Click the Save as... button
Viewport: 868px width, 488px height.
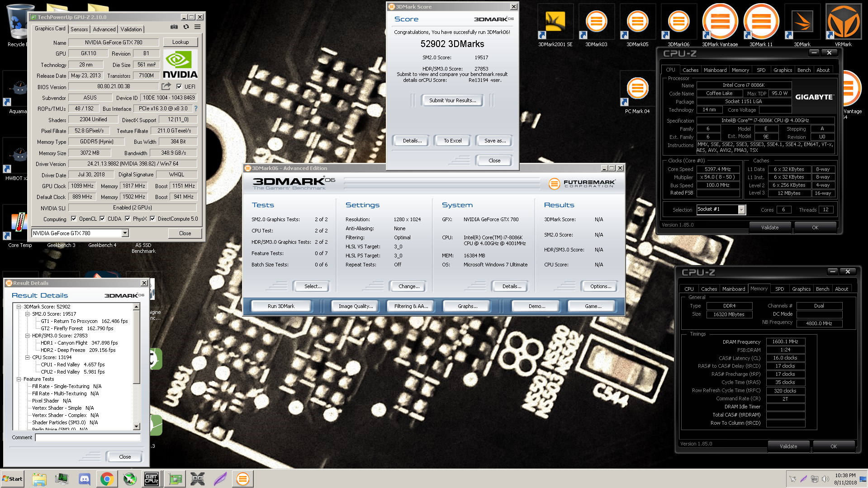click(x=495, y=141)
